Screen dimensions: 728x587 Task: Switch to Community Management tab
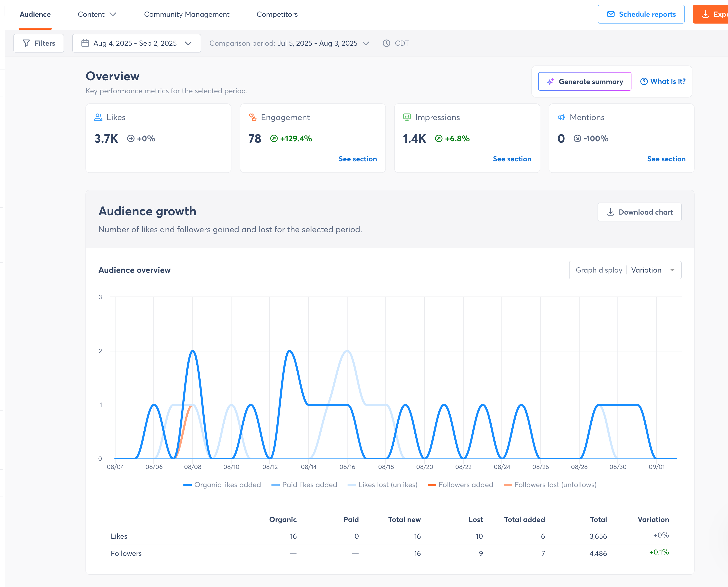[x=186, y=14]
